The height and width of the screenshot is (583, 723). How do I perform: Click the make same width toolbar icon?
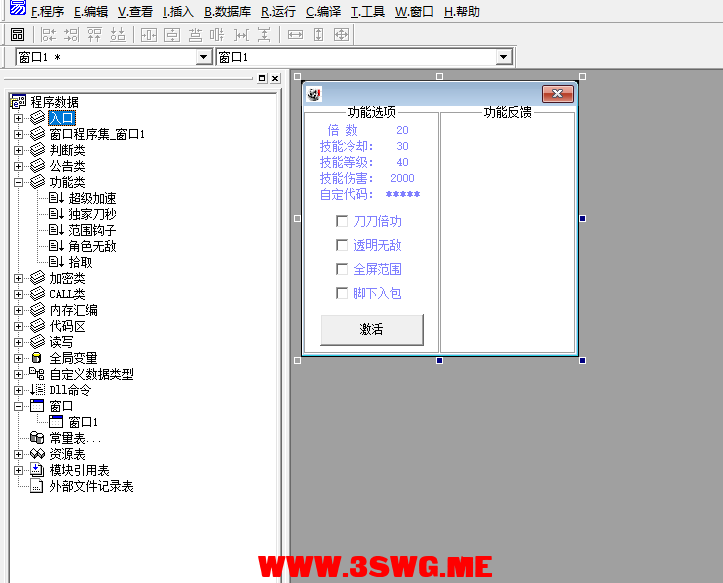pyautogui.click(x=295, y=35)
